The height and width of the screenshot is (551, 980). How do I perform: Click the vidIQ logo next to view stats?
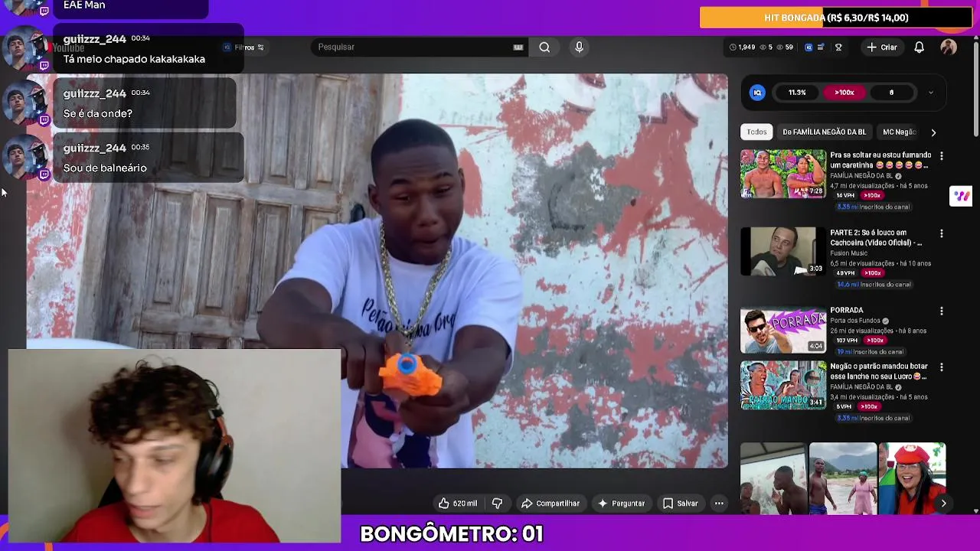(x=808, y=47)
